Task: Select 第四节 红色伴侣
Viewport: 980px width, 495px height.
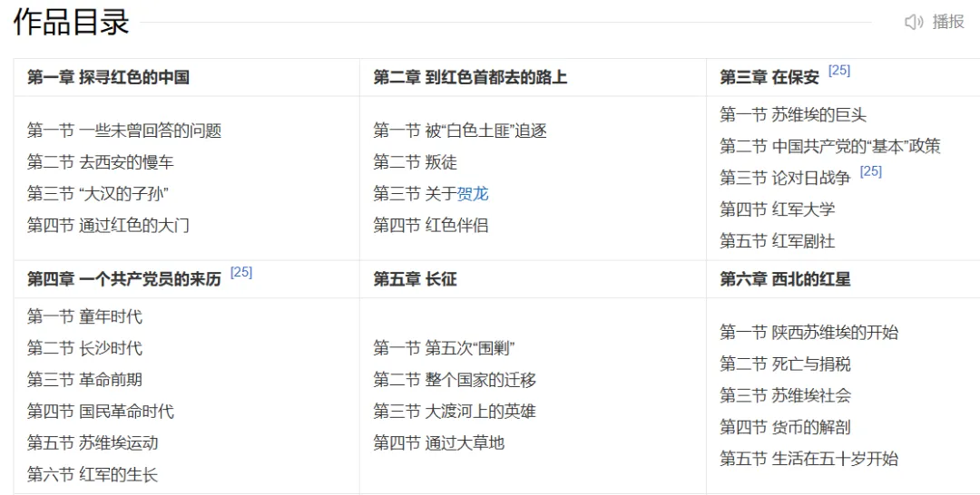Action: coord(431,226)
